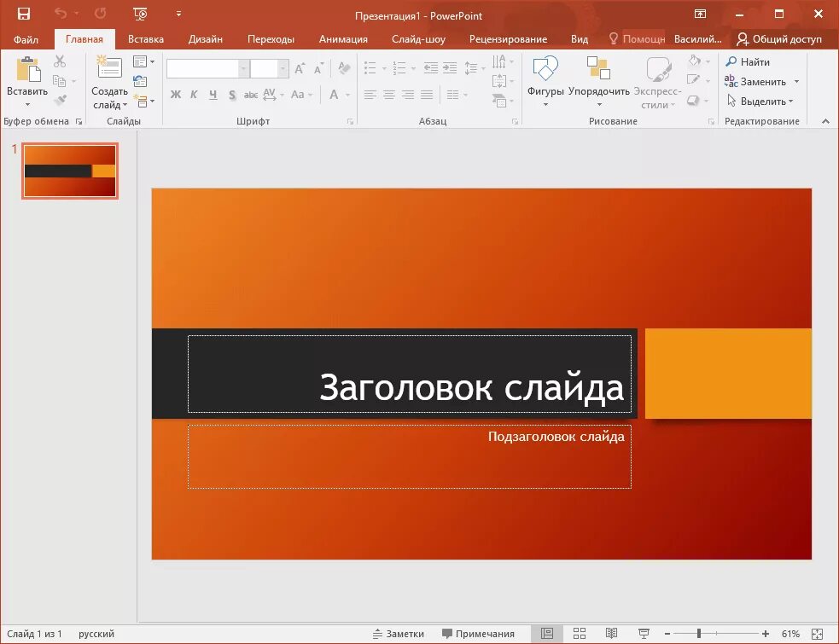Switch to the Слайд-шоу tab

click(x=418, y=39)
